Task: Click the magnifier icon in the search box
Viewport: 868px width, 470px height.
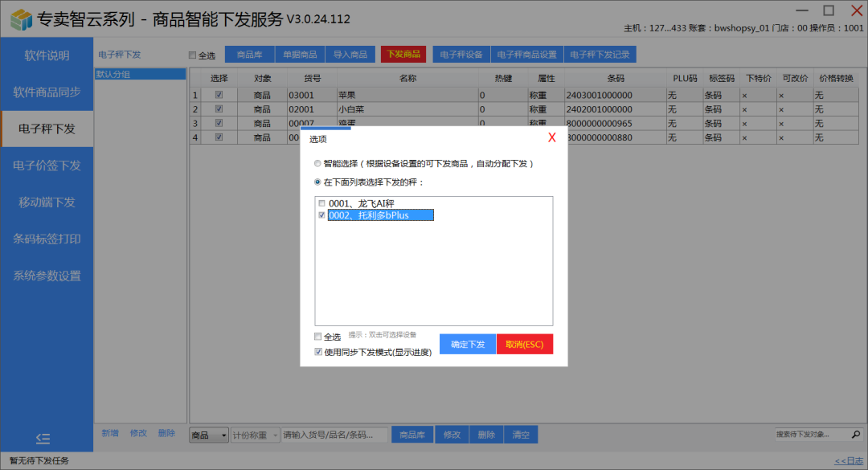Action: pos(857,435)
